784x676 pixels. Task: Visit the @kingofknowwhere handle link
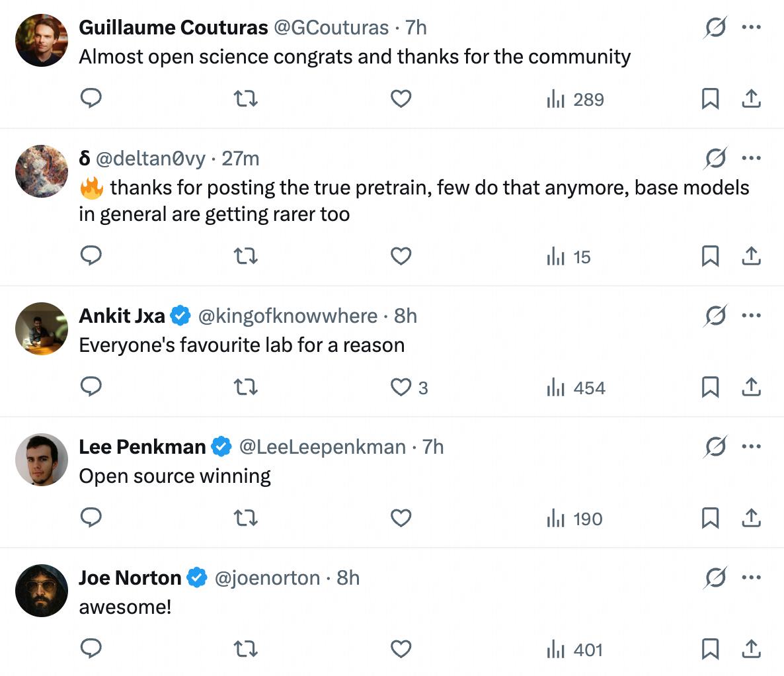pos(288,316)
